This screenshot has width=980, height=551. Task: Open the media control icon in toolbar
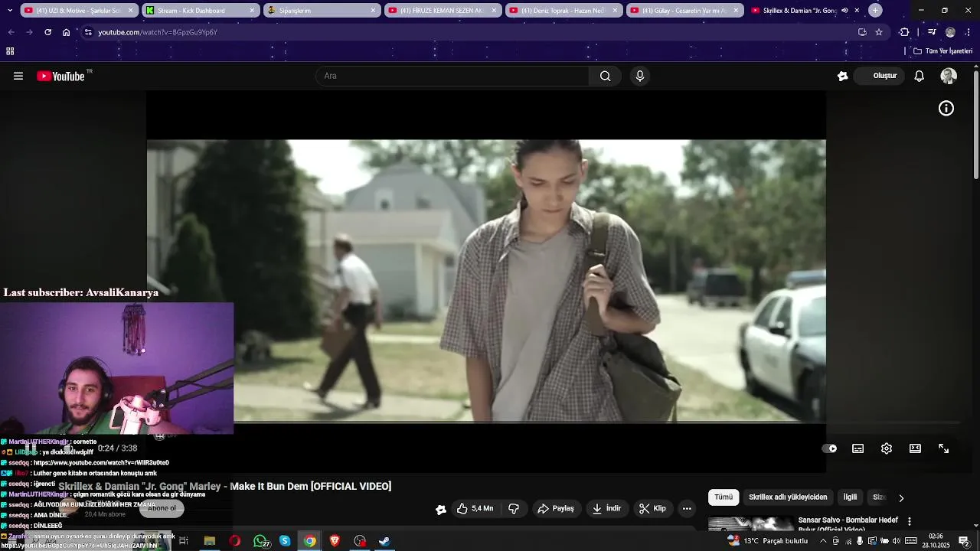[932, 32]
